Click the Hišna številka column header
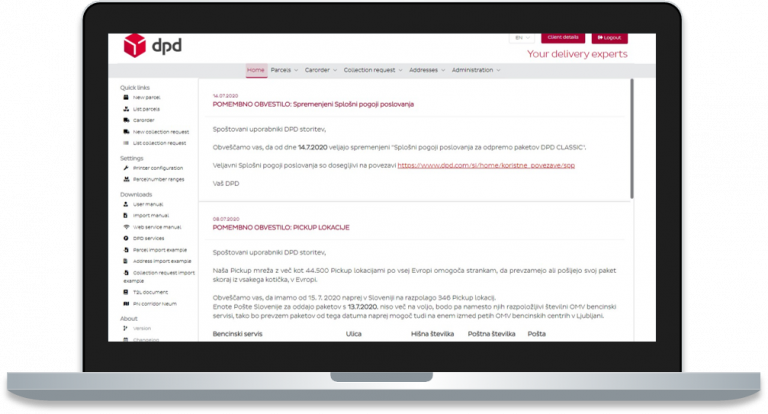This screenshot has width=768, height=414. pyautogui.click(x=432, y=334)
